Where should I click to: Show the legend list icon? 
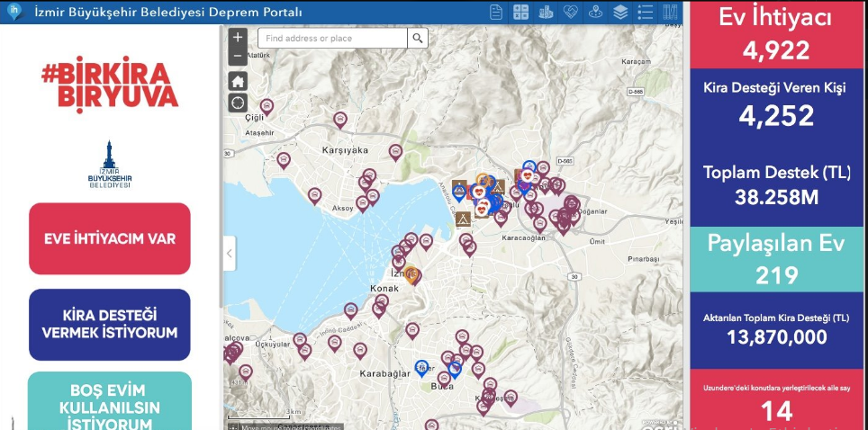pyautogui.click(x=645, y=13)
